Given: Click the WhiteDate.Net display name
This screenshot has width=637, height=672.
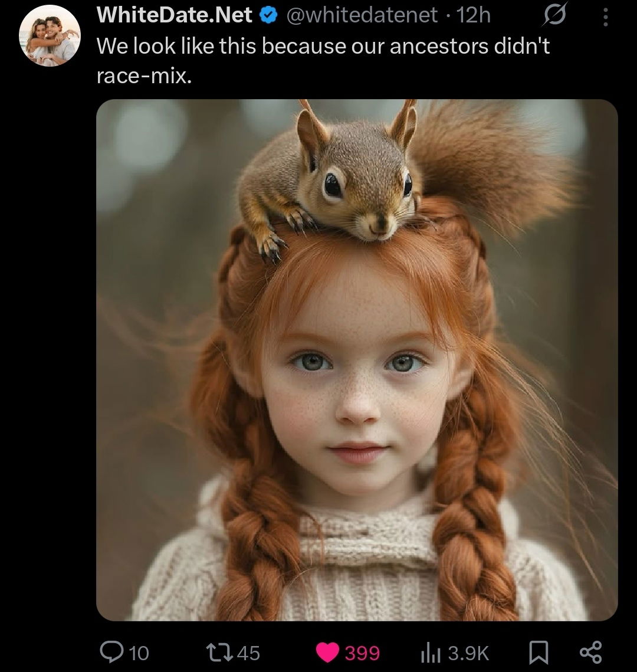Looking at the screenshot, I should [175, 15].
